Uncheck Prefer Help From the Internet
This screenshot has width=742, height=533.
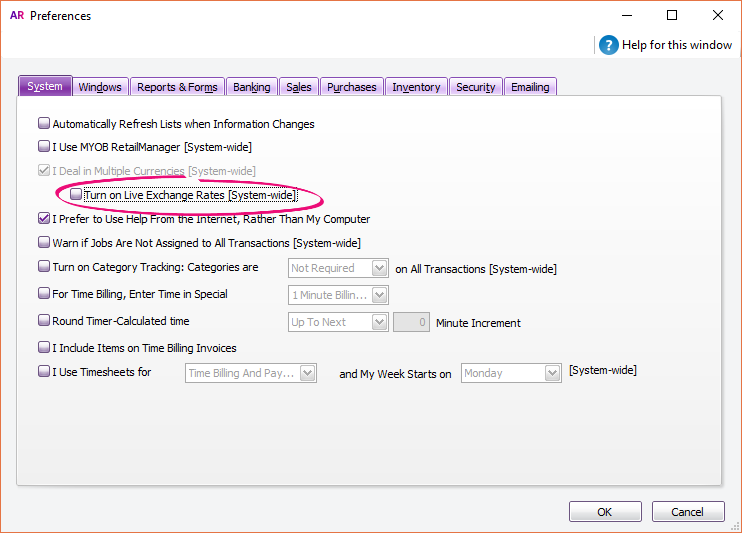tap(44, 218)
